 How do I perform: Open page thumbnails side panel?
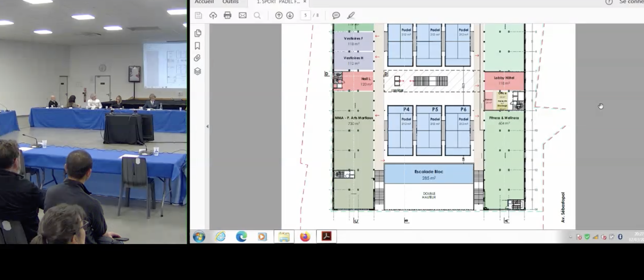tap(198, 33)
